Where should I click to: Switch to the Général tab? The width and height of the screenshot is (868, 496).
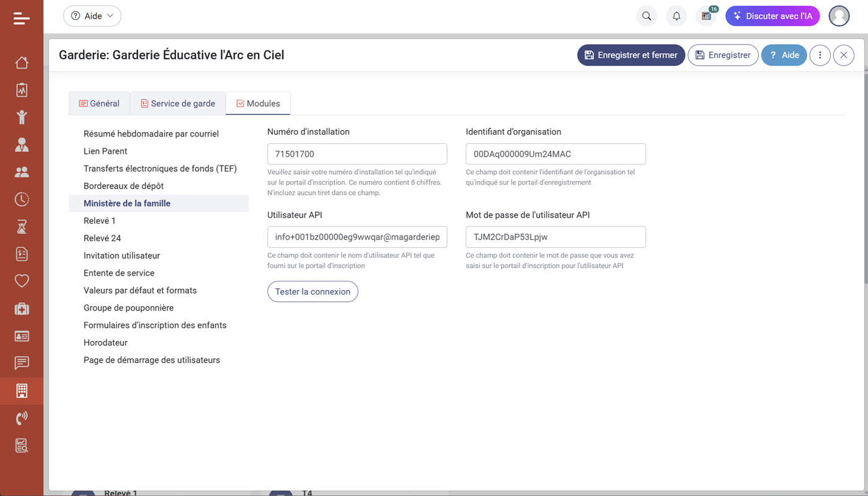pos(99,103)
